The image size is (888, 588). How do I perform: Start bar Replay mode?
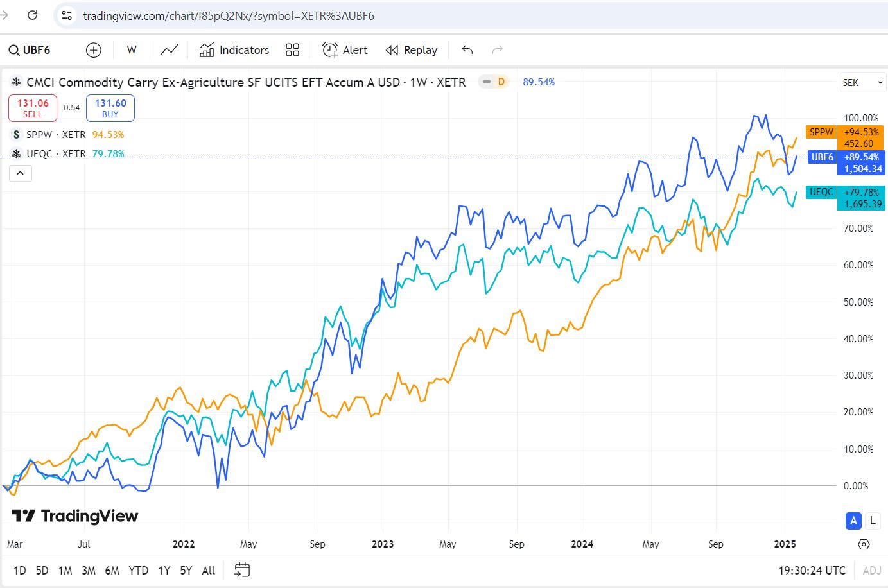tap(412, 50)
